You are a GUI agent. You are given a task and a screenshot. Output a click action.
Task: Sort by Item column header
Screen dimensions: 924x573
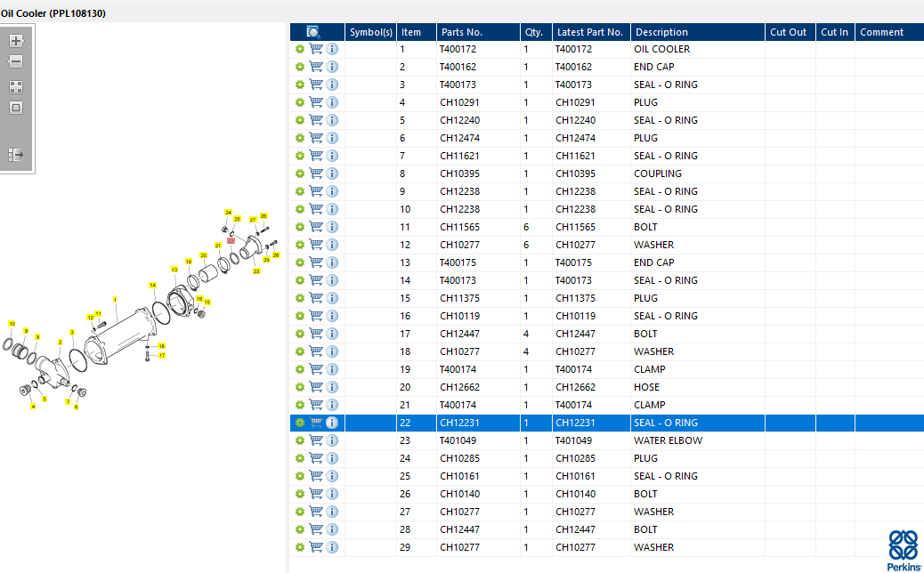pyautogui.click(x=417, y=32)
